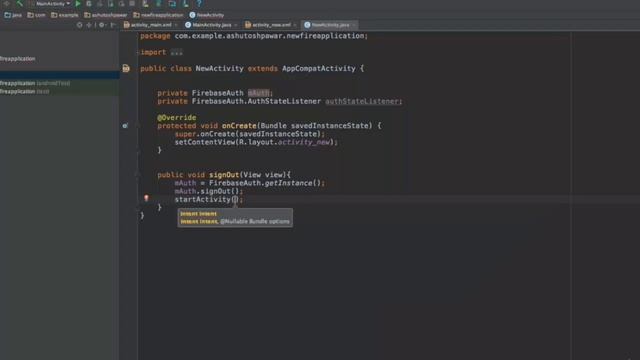Click the Make Project hammer icon
This screenshot has width=640, height=360.
(20, 4)
